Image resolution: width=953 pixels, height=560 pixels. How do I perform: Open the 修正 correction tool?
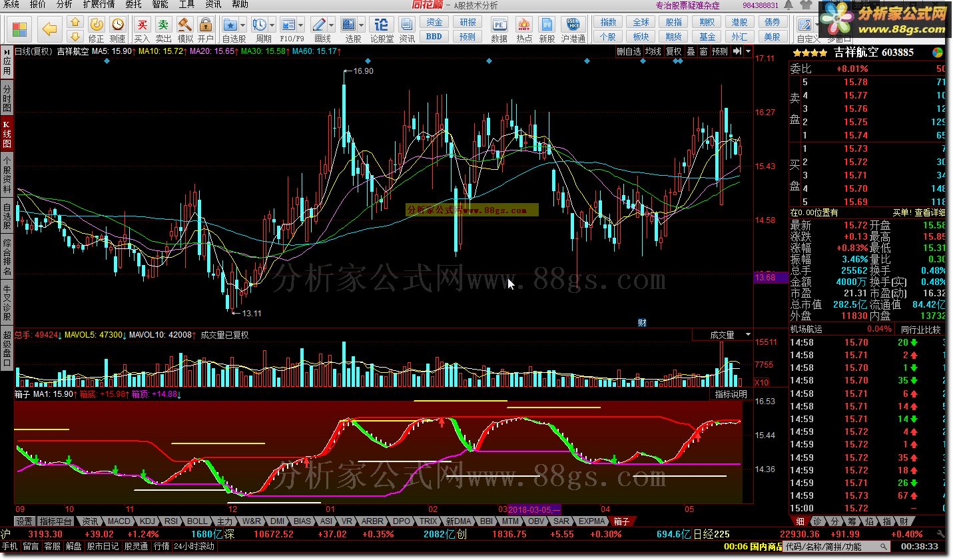point(97,25)
